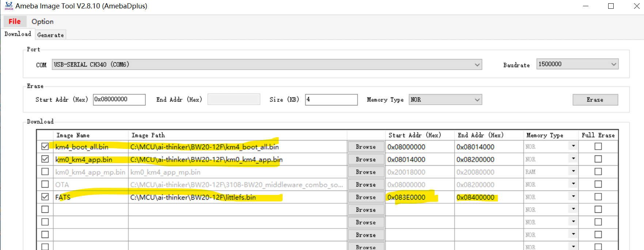This screenshot has height=250, width=644.
Task: Open the Option menu
Action: click(x=42, y=22)
